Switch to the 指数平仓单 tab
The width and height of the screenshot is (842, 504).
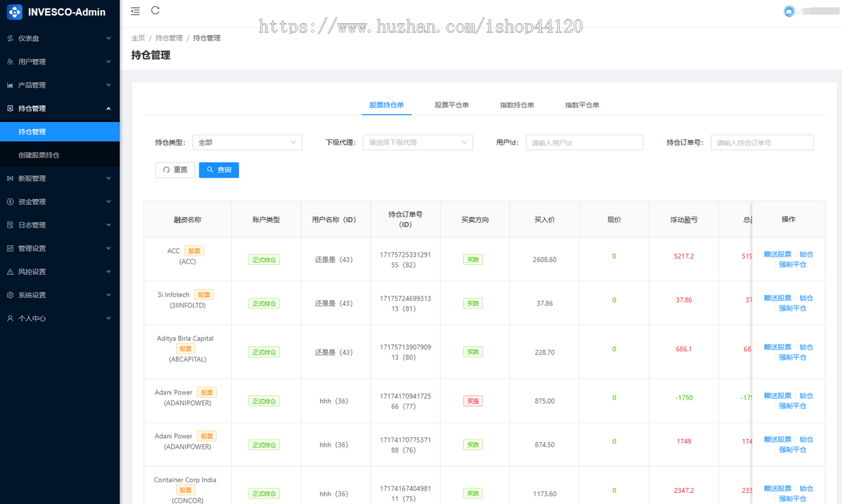tap(582, 105)
